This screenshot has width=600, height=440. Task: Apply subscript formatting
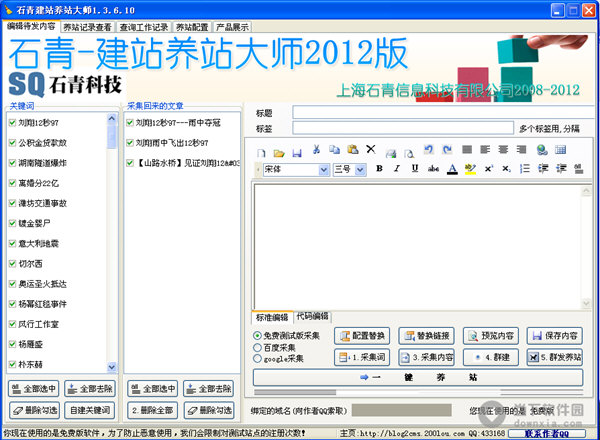[506, 168]
